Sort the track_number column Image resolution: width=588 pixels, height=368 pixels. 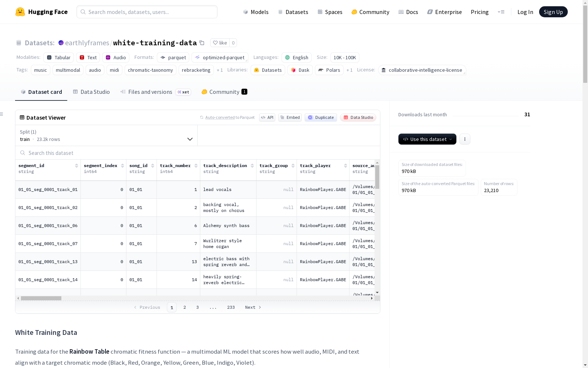[x=196, y=166]
